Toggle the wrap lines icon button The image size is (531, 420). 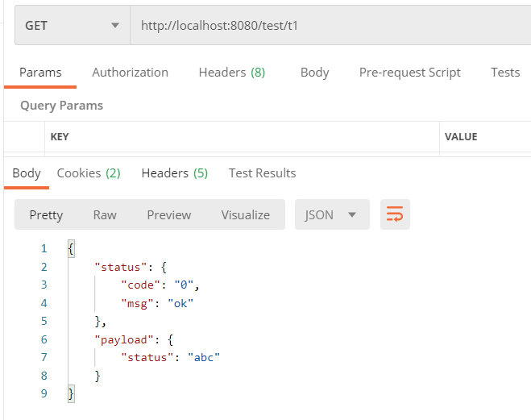point(395,214)
